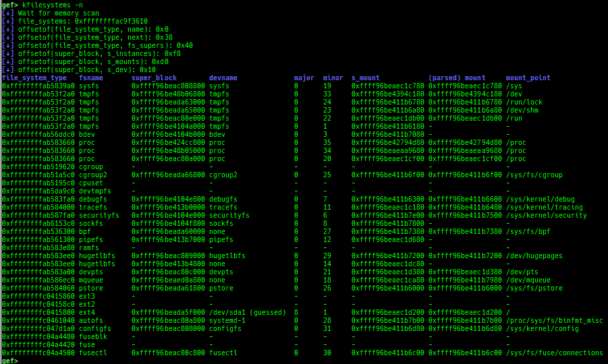The height and width of the screenshot is (364, 608).
Task: Click the 'bpf' fsname
Action: (x=85, y=232)
